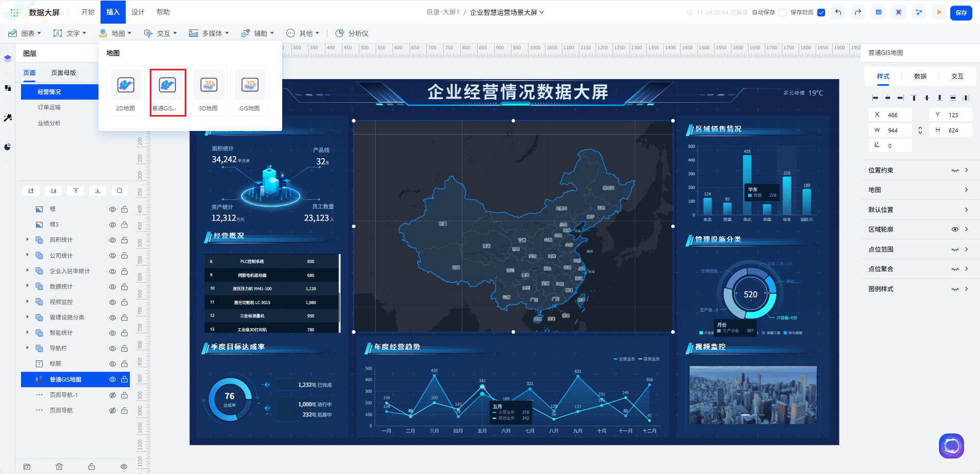Align component to the bottom edge
The width and height of the screenshot is (980, 474).
[939, 98]
